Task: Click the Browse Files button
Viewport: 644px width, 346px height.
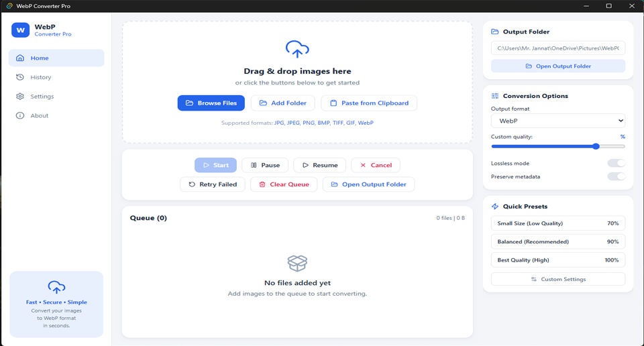Action: click(211, 103)
